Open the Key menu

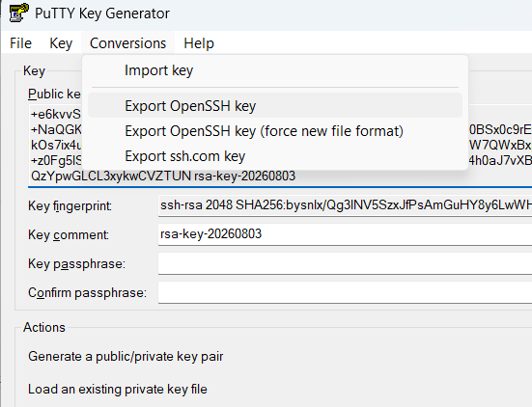pyautogui.click(x=61, y=43)
